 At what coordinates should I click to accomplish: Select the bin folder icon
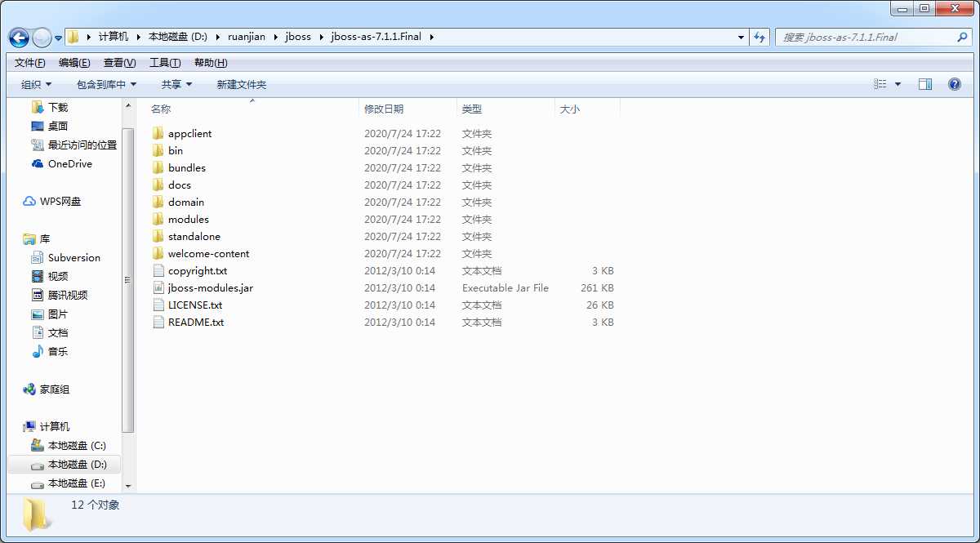tap(158, 150)
